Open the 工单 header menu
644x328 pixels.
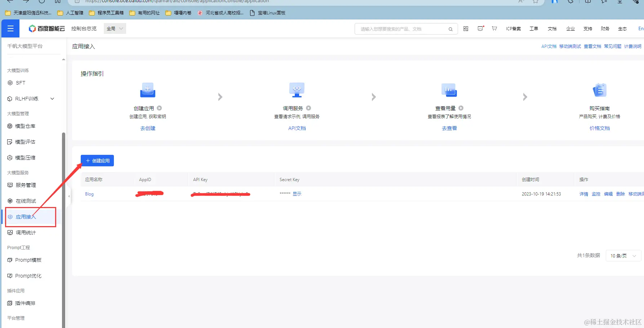pos(534,29)
